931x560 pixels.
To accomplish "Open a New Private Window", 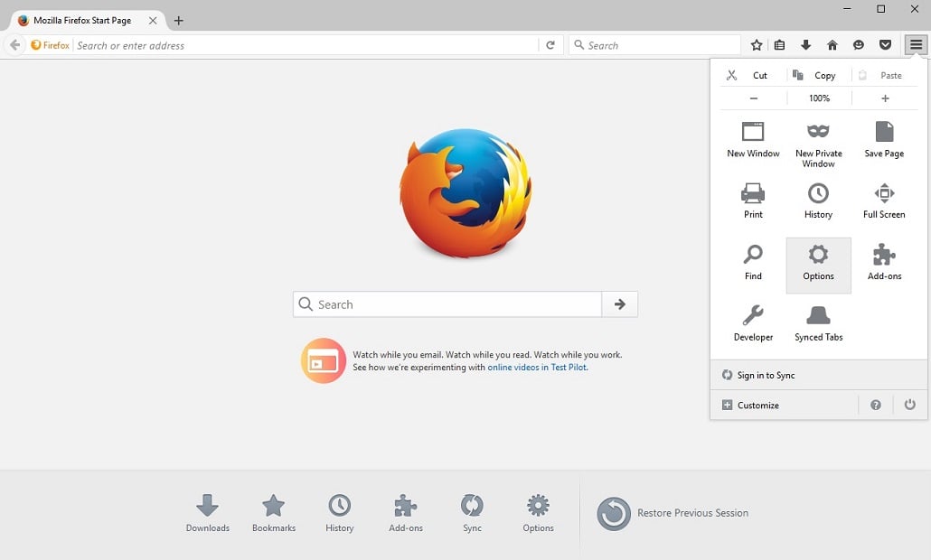I will (819, 145).
